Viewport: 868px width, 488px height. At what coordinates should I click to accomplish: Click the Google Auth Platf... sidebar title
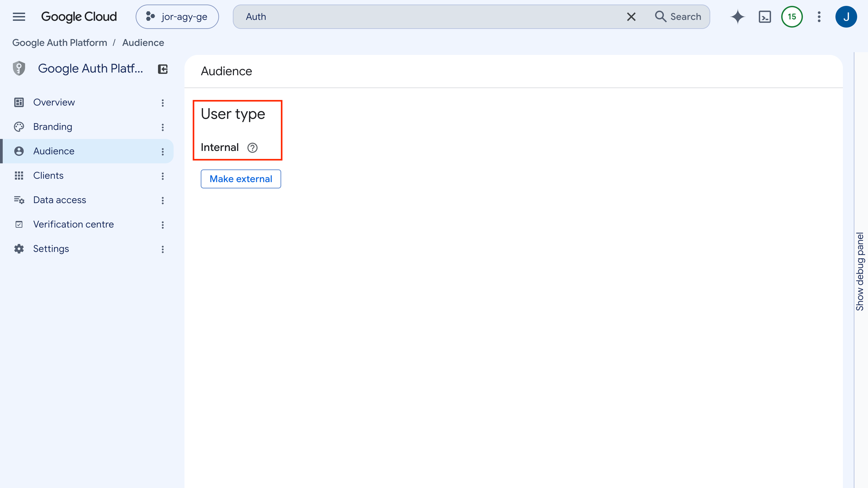point(91,68)
